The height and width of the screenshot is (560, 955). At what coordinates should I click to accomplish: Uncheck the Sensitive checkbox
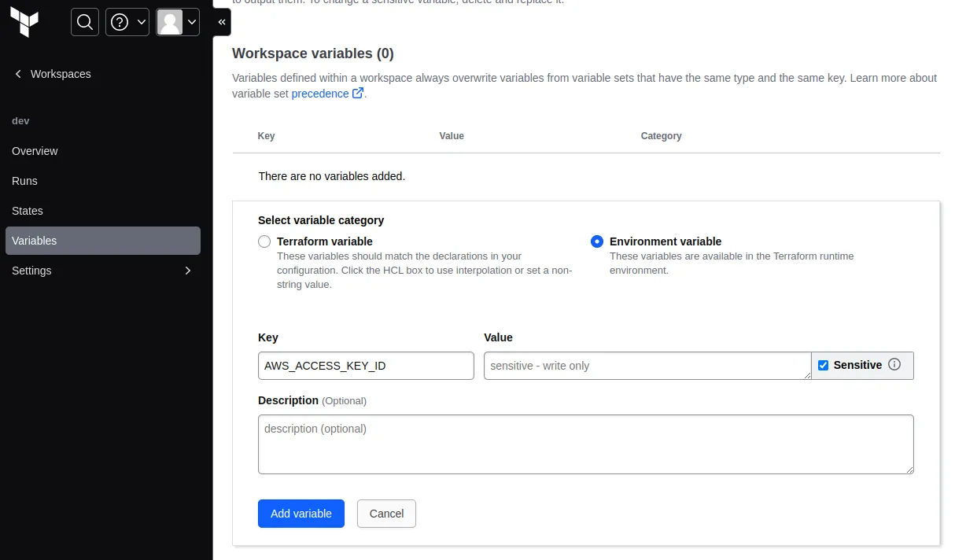[823, 364]
